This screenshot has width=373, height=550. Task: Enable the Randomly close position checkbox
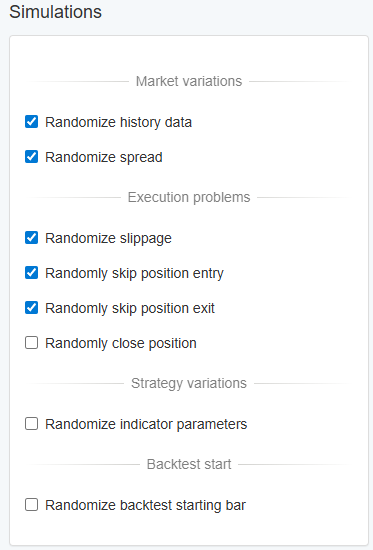32,343
